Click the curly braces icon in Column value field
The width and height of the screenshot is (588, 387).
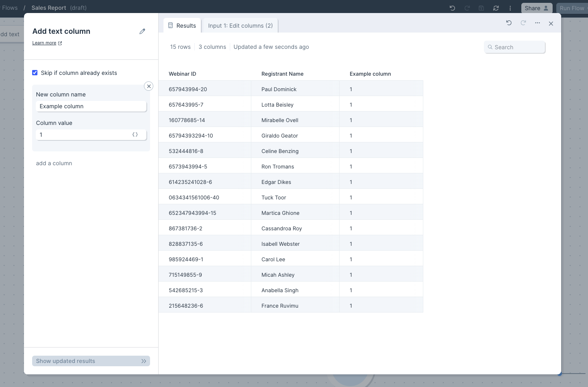click(135, 135)
